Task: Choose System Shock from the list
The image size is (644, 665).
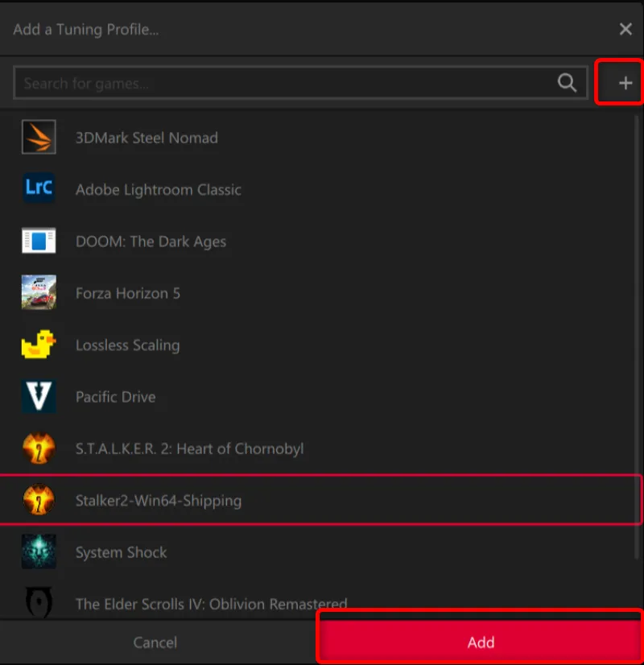Action: click(x=317, y=551)
